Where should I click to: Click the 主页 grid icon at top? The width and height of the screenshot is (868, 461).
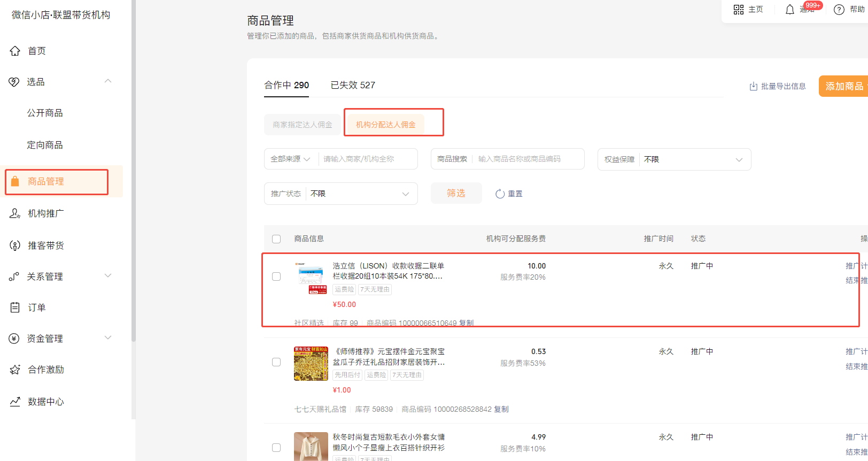tap(739, 10)
